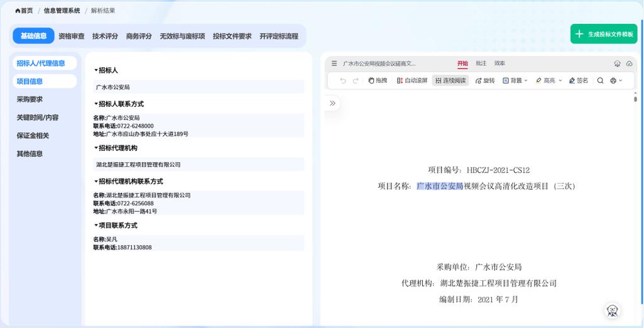The image size is (644, 328).
Task: Open the 背景 background dropdown
Action: pos(515,80)
